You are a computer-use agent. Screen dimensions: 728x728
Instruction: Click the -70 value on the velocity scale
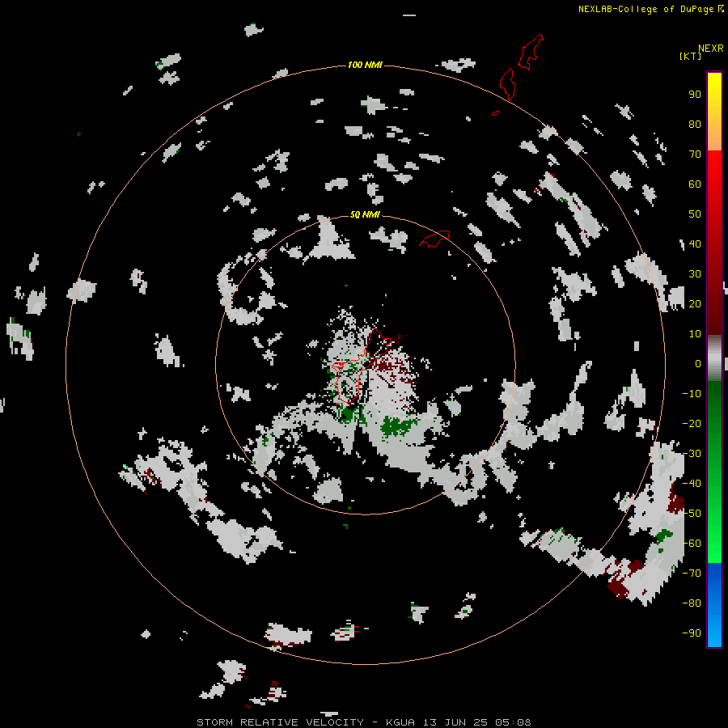click(692, 574)
